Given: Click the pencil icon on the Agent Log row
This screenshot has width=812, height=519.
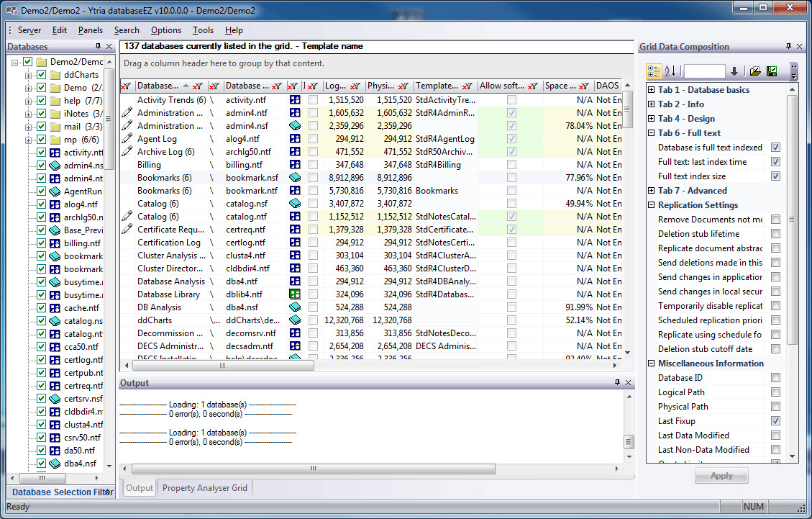Looking at the screenshot, I should [x=127, y=139].
